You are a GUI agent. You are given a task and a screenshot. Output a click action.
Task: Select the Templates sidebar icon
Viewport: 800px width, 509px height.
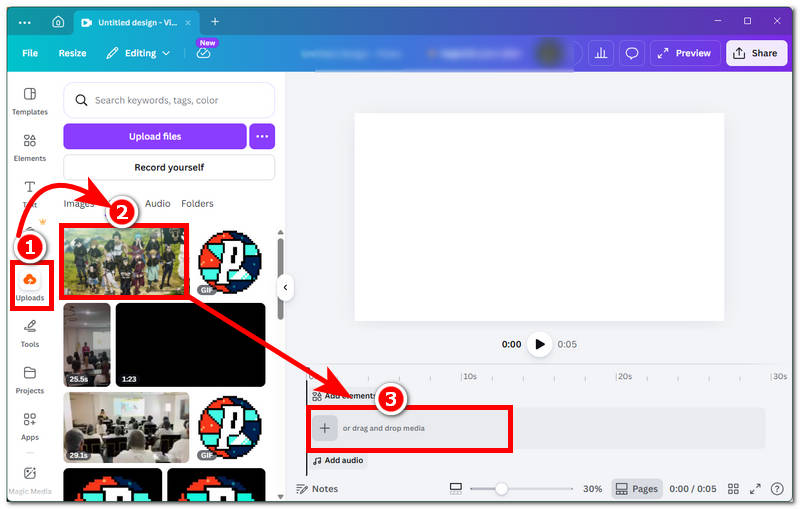point(30,100)
